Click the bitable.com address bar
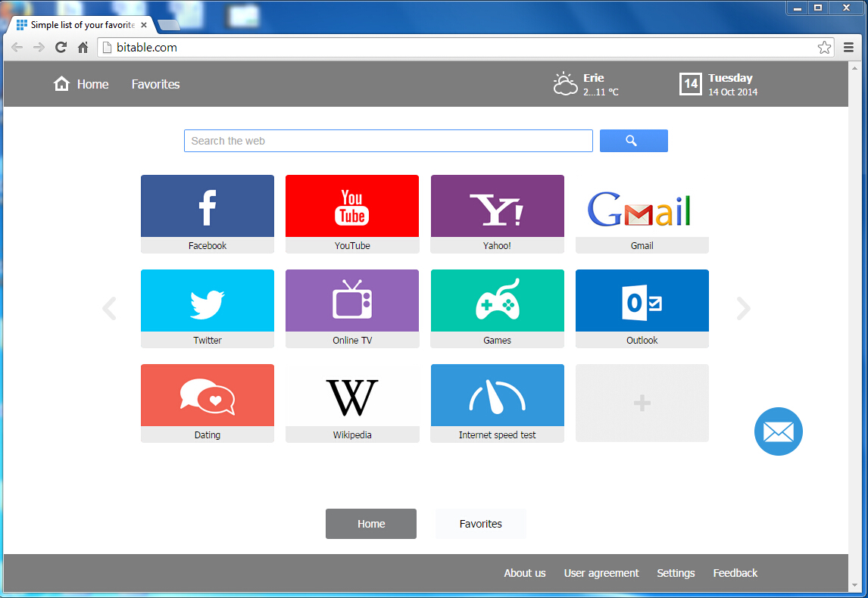The height and width of the screenshot is (598, 868). point(466,48)
